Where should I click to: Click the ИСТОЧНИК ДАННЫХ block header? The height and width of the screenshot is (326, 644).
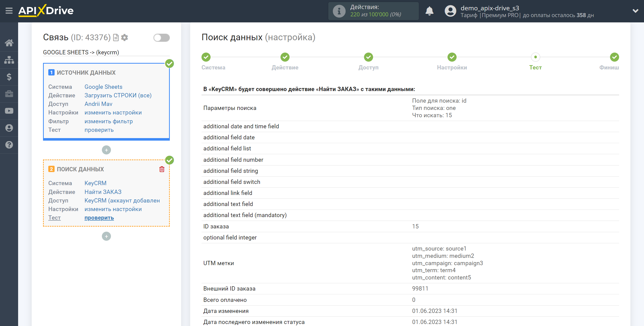point(86,73)
